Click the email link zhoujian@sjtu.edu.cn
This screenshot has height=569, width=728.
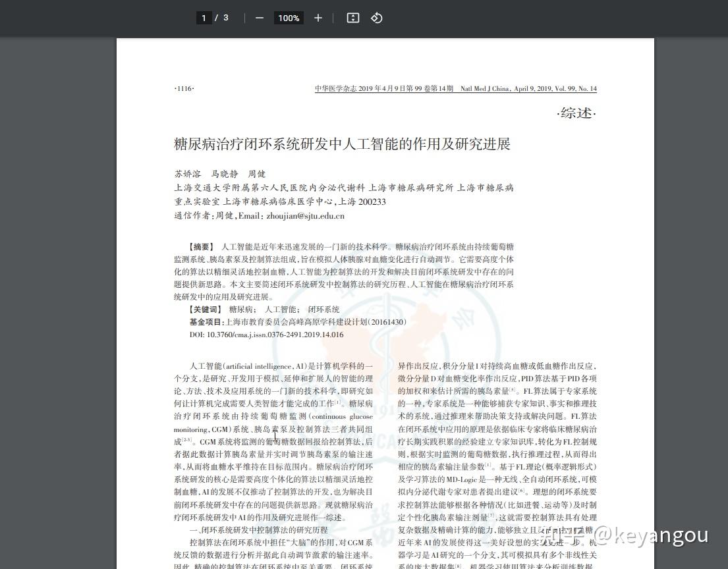coord(303,215)
